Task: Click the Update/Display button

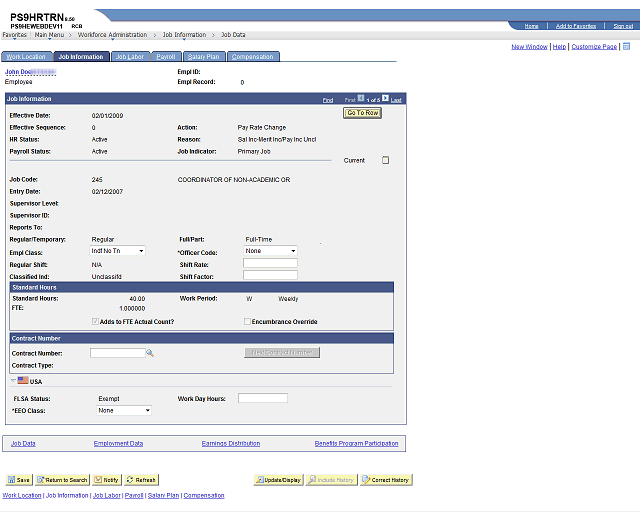Action: pyautogui.click(x=278, y=480)
